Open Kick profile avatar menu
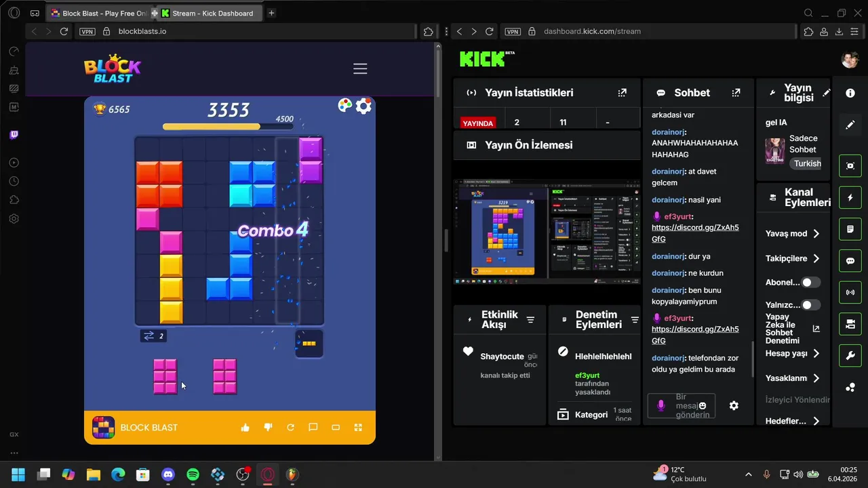This screenshot has width=868, height=488. [x=850, y=60]
